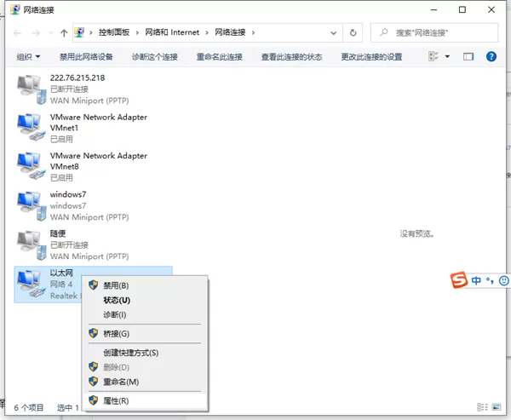
Task: Open the help question mark icon
Action: 491,57
